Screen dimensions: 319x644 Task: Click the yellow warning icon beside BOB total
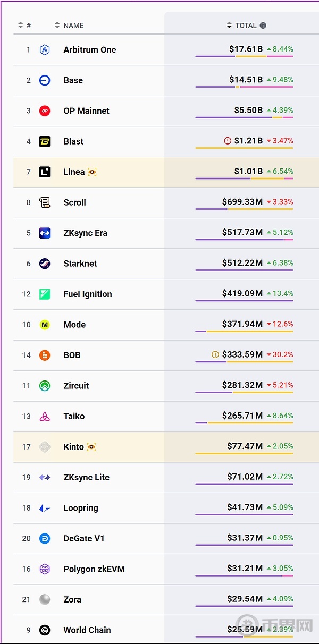click(x=215, y=354)
